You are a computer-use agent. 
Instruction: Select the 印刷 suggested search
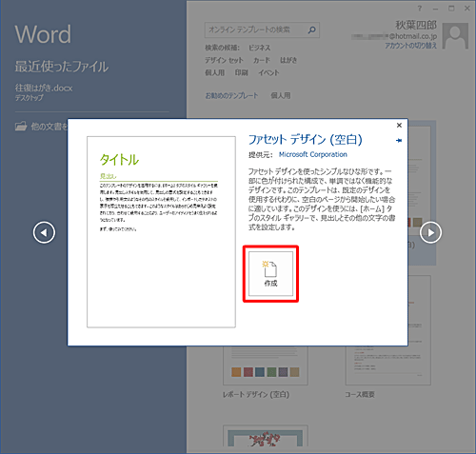242,72
